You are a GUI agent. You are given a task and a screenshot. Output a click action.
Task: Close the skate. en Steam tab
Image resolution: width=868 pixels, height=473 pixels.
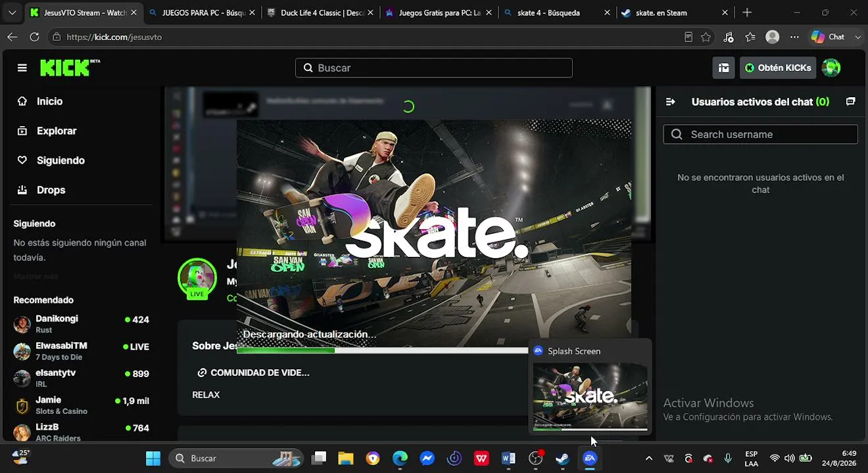point(725,12)
